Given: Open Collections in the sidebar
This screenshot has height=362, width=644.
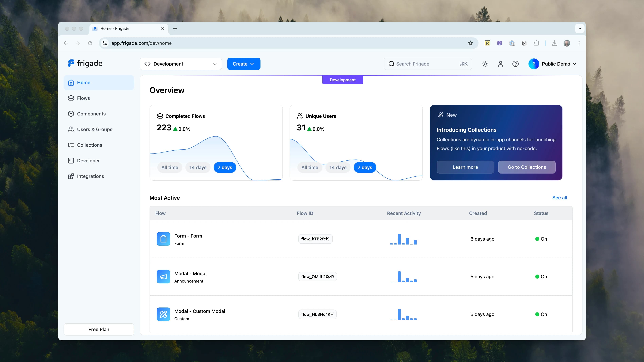Looking at the screenshot, I should (99, 145).
